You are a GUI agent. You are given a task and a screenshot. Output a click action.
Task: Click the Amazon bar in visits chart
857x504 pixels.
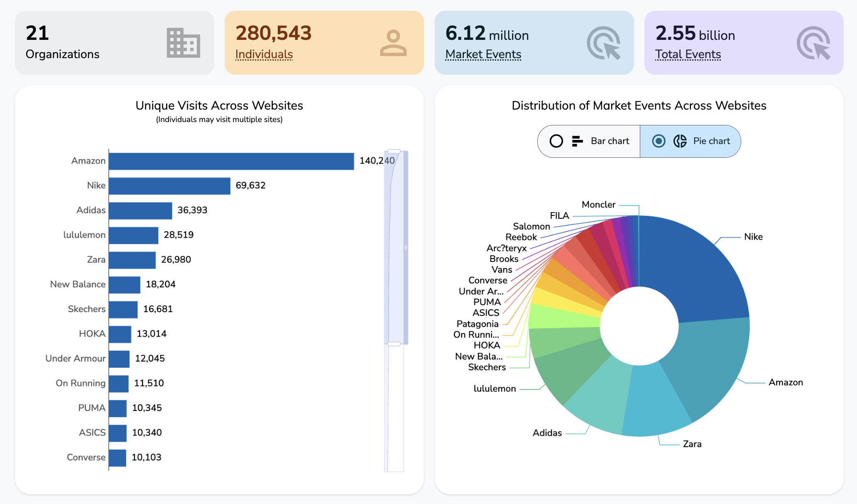coord(231,161)
